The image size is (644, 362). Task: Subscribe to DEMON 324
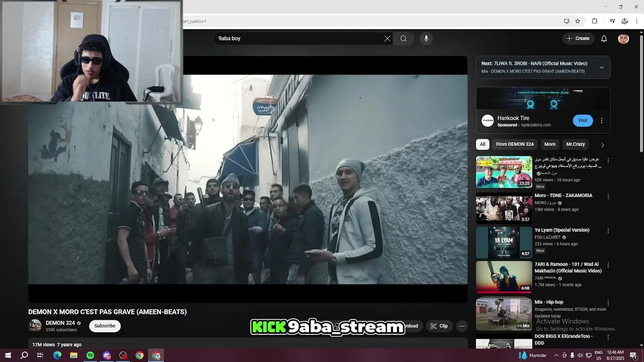pos(105,326)
